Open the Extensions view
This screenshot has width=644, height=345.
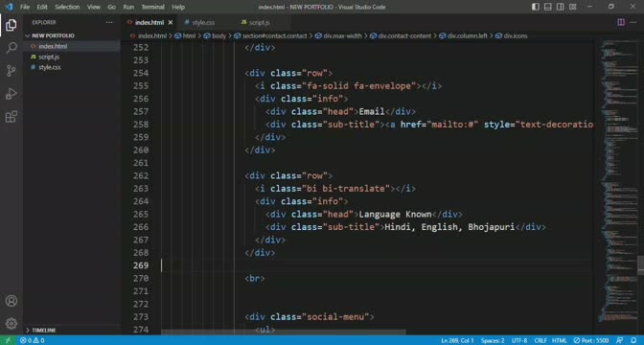(11, 117)
